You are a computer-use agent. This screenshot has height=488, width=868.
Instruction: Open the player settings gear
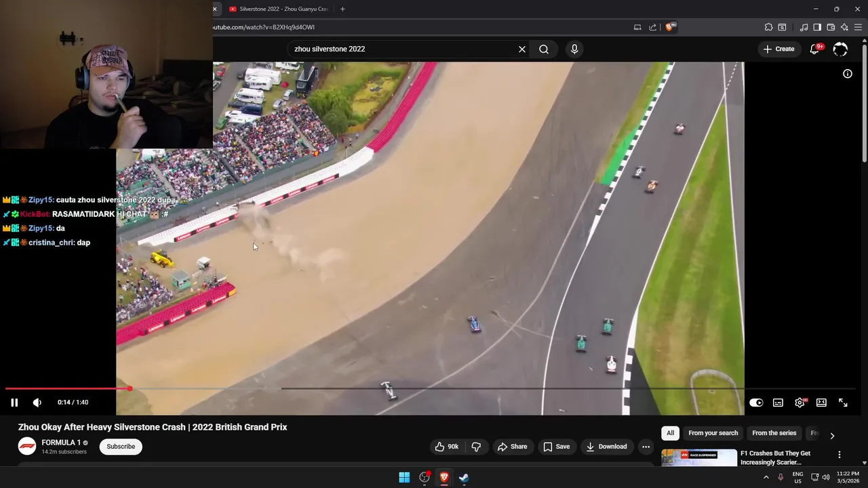click(x=800, y=403)
